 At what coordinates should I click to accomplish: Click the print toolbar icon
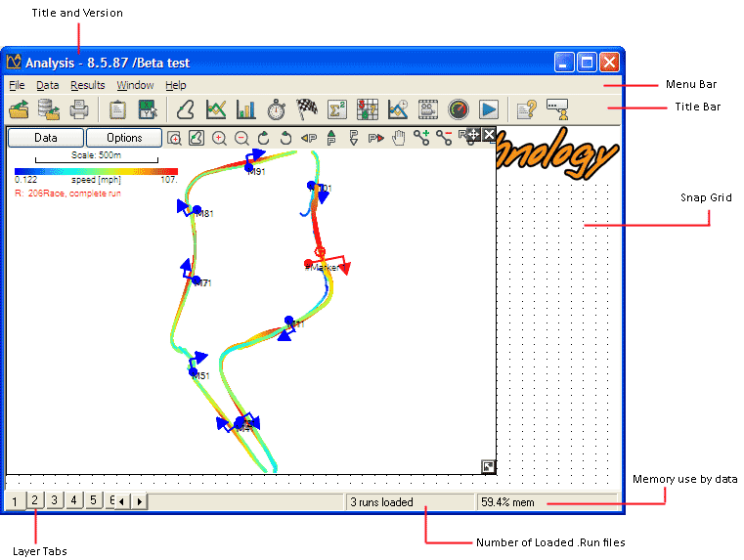(x=79, y=109)
